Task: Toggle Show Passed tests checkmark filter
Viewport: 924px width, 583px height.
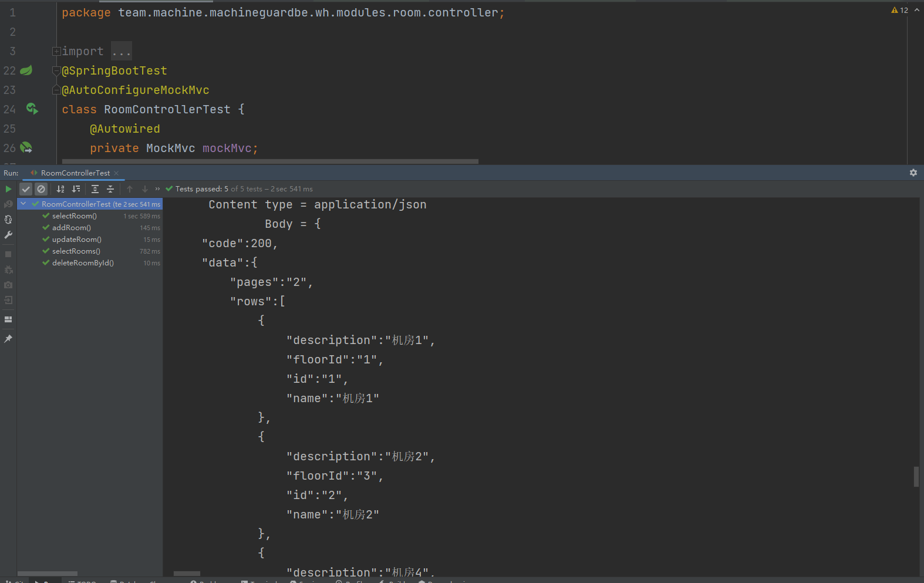Action: [26, 189]
